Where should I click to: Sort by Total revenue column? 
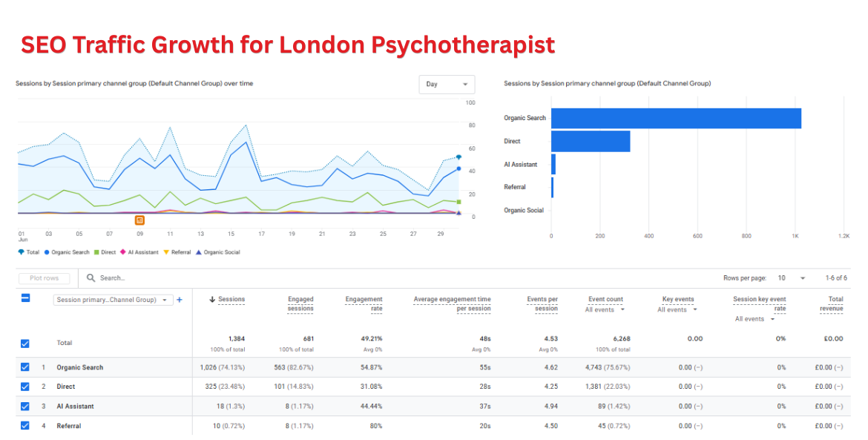point(832,303)
